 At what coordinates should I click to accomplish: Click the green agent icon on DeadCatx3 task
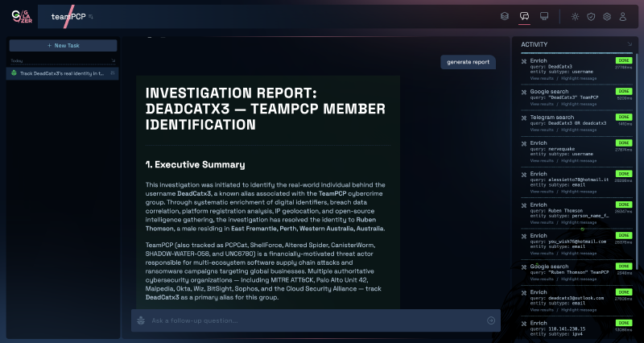[14, 73]
